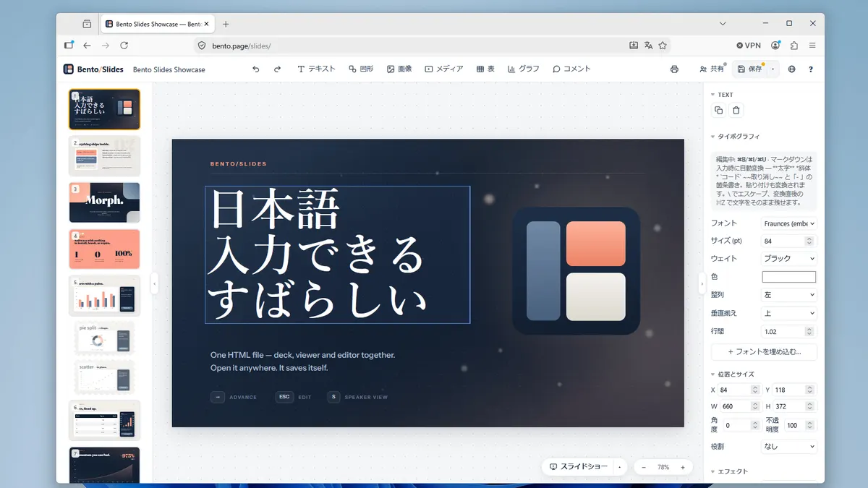Screen dimensions: 868x488
Task: Collapse the right properties panel handle
Action: [x=701, y=283]
